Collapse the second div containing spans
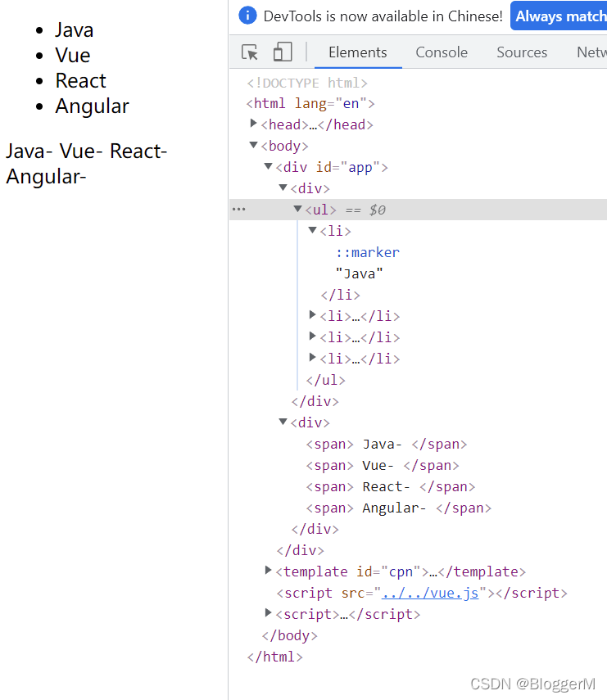Screen dimensions: 607x700 pos(283,422)
